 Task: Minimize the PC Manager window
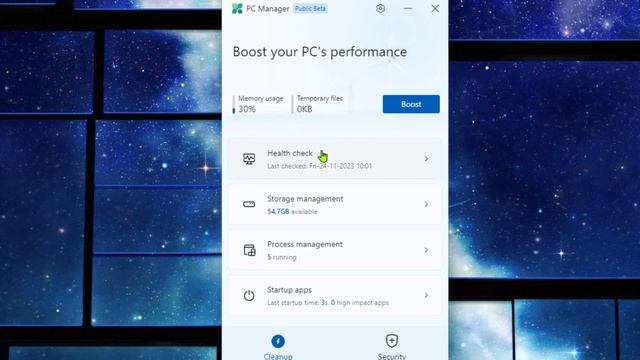(x=408, y=9)
